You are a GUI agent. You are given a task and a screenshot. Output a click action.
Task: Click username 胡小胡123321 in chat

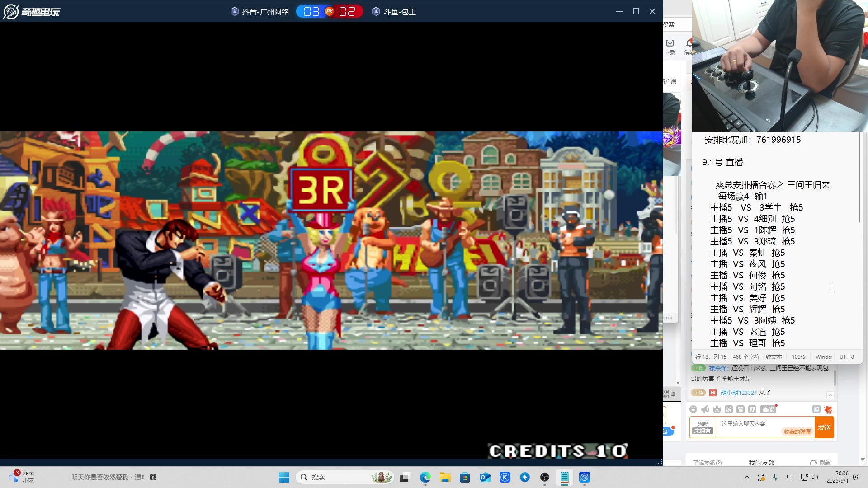click(x=738, y=393)
